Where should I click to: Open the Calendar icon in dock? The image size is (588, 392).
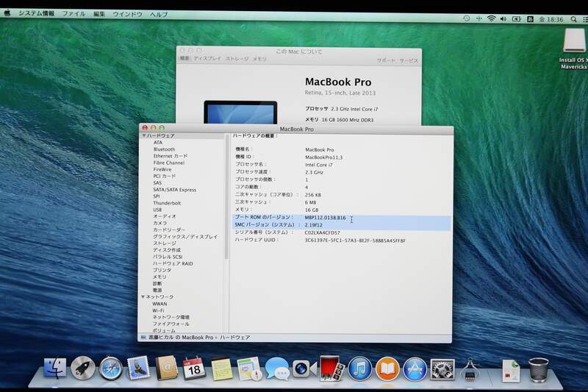[x=194, y=368]
